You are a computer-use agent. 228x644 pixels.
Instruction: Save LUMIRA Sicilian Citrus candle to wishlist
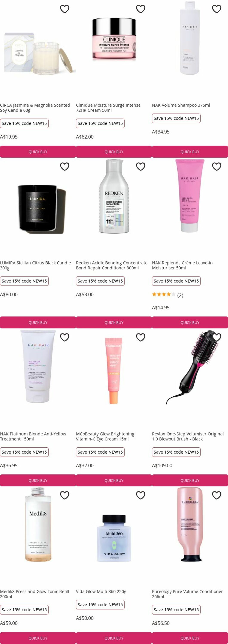click(x=64, y=167)
